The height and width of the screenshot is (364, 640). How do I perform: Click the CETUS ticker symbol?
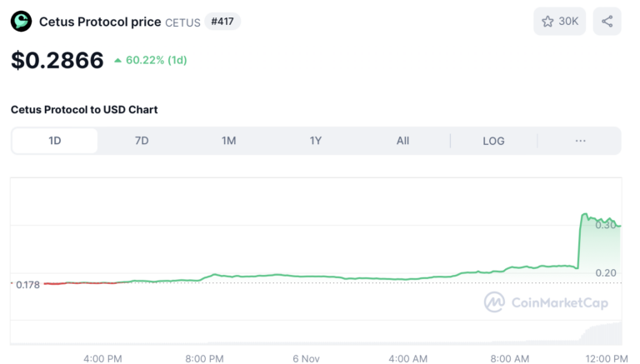182,22
